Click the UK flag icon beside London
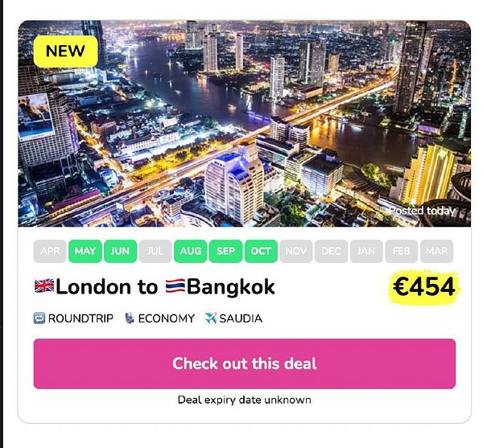Image resolution: width=483 pixels, height=448 pixels. point(44,286)
